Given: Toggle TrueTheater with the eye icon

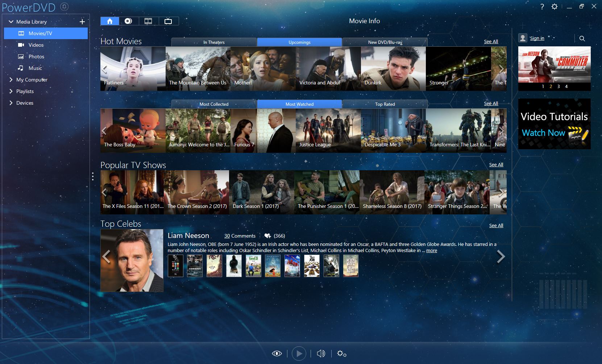Looking at the screenshot, I should pyautogui.click(x=277, y=353).
